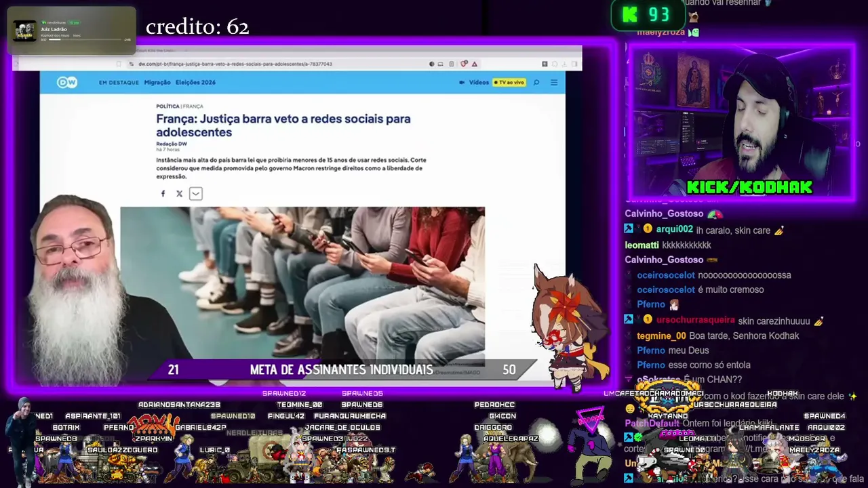This screenshot has height=488, width=868.
Task: Share the article on X
Action: pyautogui.click(x=179, y=194)
